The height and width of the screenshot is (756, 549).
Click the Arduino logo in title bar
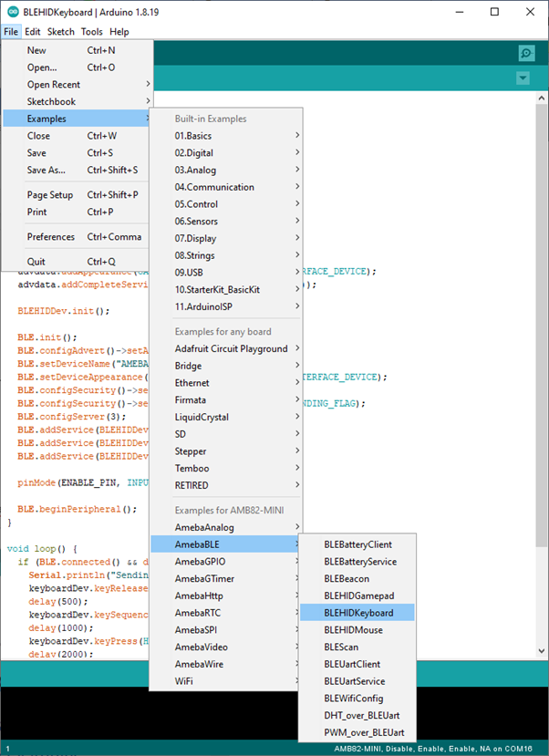(x=11, y=12)
